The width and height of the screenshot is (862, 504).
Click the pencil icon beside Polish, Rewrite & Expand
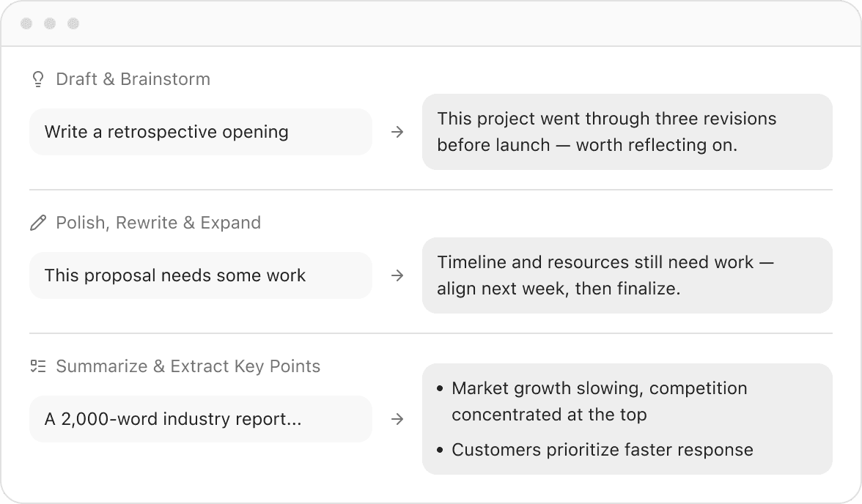click(x=38, y=223)
